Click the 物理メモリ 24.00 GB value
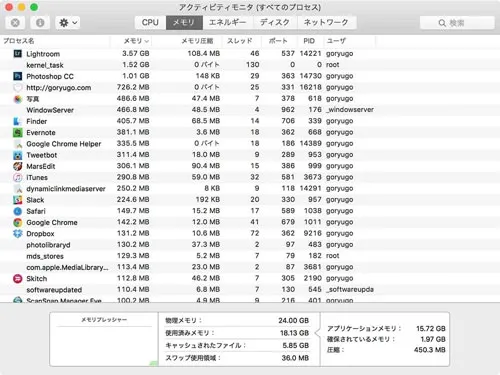The width and height of the screenshot is (500, 375). click(294, 320)
